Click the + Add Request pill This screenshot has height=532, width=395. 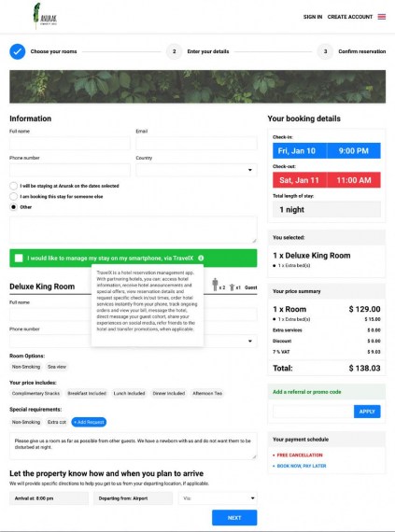coord(89,422)
